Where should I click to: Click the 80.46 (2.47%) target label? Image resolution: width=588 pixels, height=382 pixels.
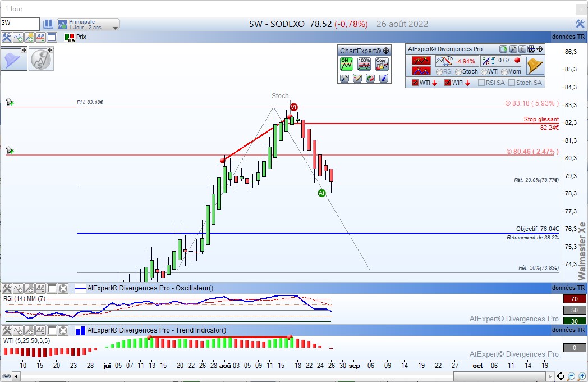[532, 151]
